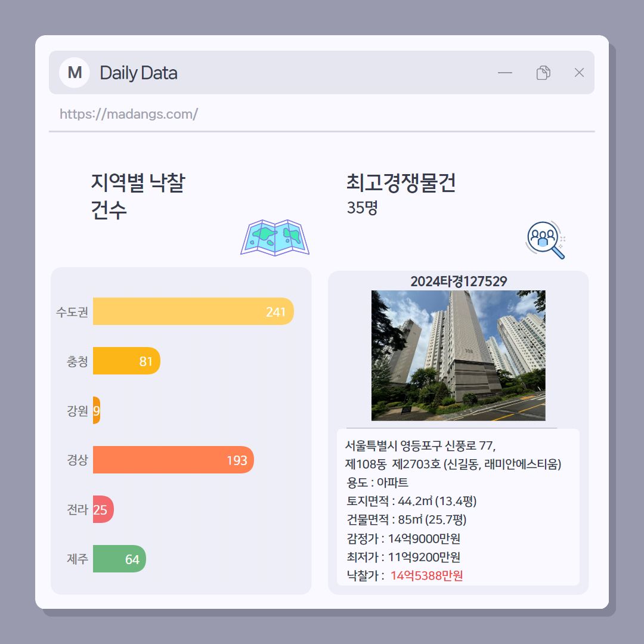The width and height of the screenshot is (644, 644).
Task: Select the 수도권 bar with 241
Action: pyautogui.click(x=193, y=311)
